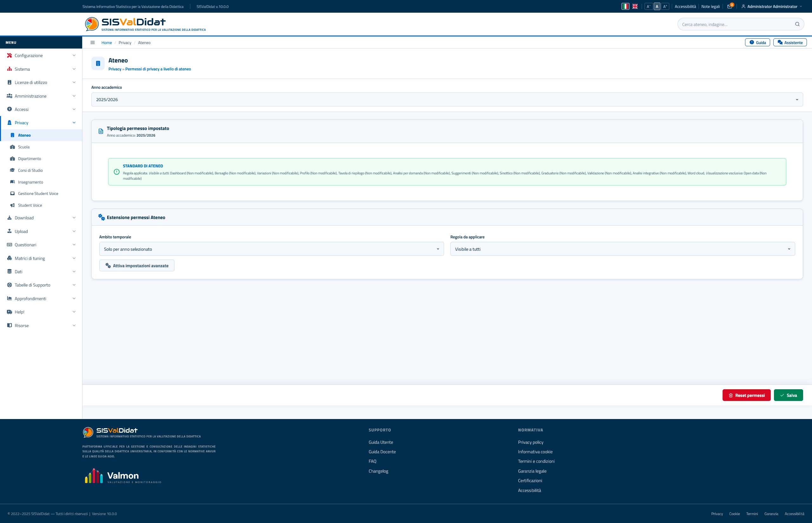Open Corsi di Studio submenu item

(41, 171)
